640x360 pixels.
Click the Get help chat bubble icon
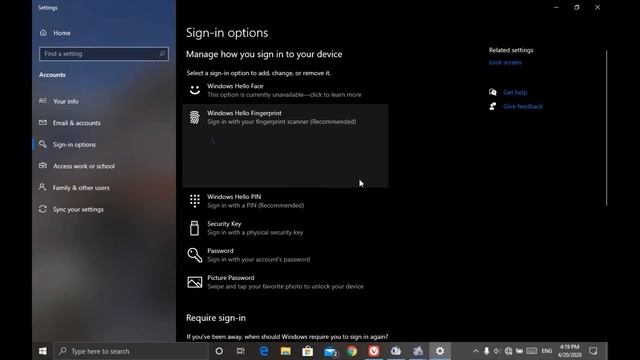[x=493, y=92]
